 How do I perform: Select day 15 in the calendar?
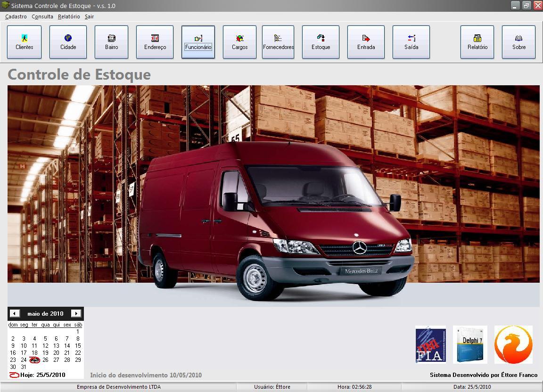point(78,346)
